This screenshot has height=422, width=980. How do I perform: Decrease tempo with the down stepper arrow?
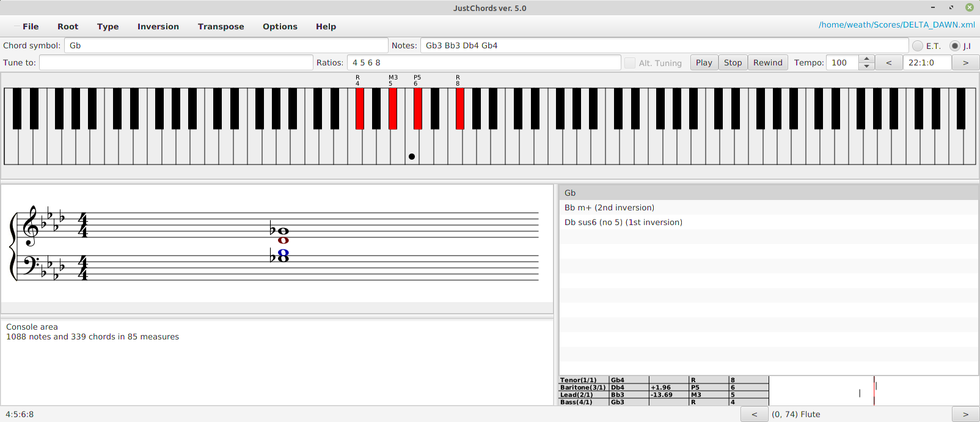(x=866, y=66)
